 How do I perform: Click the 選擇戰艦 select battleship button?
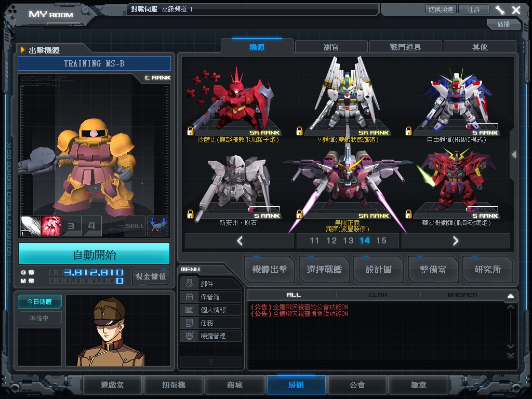324,270
